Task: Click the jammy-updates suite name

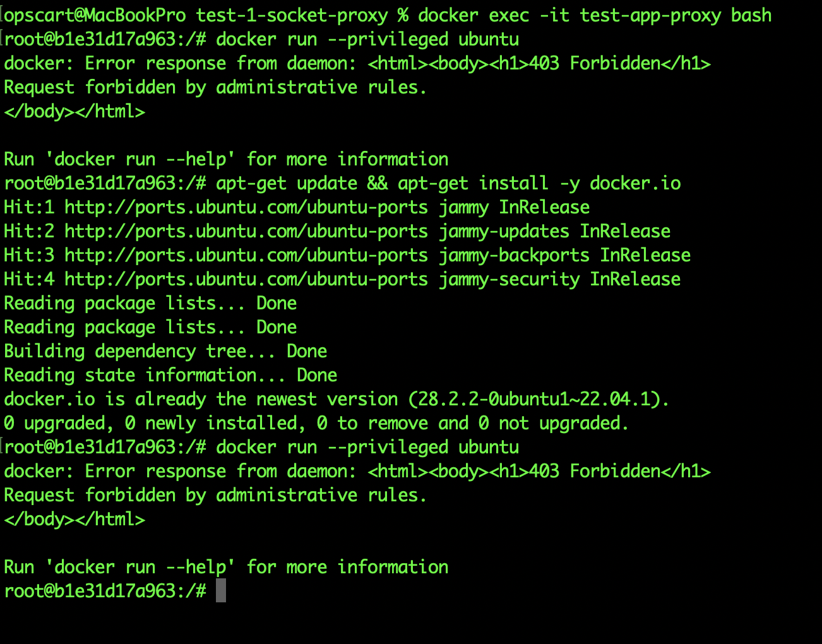Action: [504, 231]
